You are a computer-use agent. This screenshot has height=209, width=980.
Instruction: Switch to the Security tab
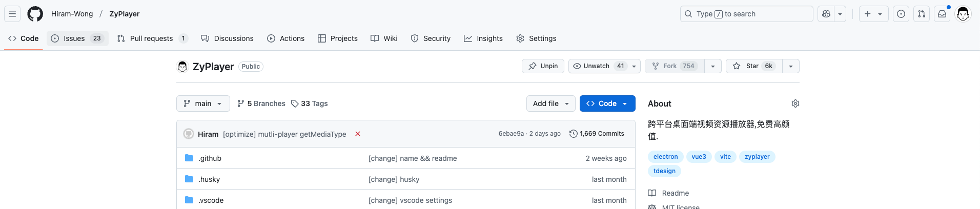point(431,38)
